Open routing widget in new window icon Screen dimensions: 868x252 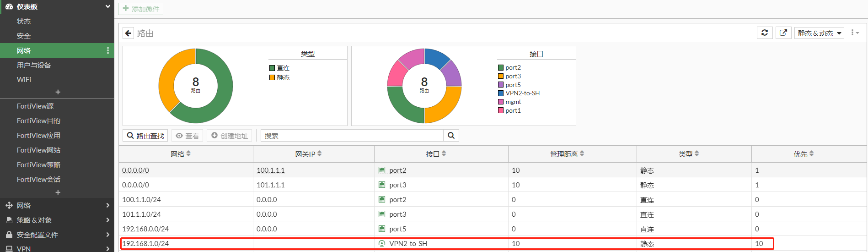tap(783, 33)
